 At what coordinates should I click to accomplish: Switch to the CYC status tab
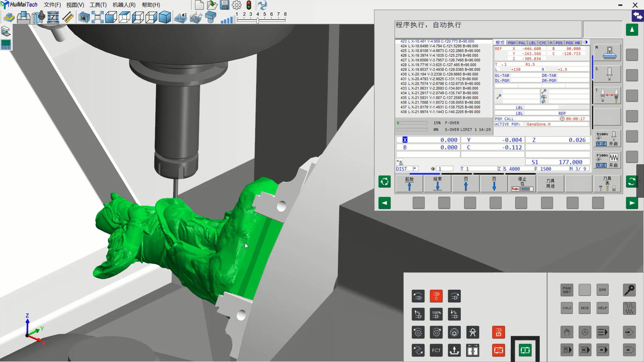[x=543, y=43]
